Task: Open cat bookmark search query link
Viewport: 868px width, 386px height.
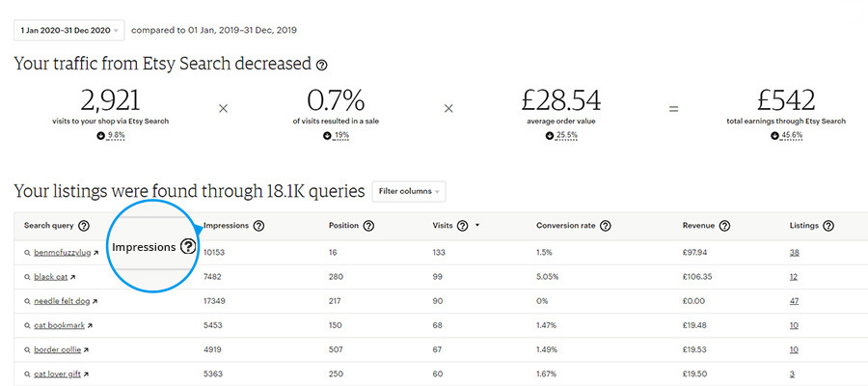Action: pyautogui.click(x=59, y=325)
